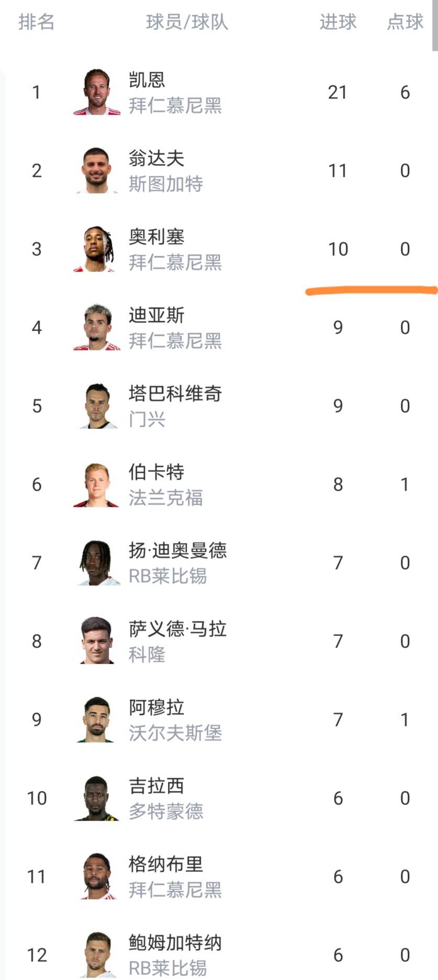Open team link 多特蒙德
The image size is (438, 980).
(166, 812)
